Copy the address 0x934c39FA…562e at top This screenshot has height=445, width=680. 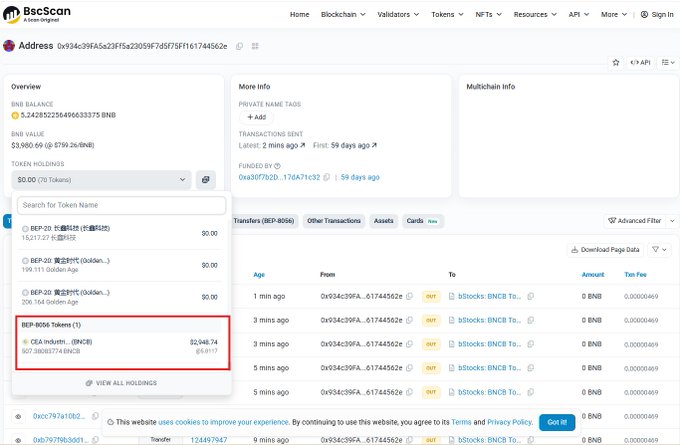pos(239,46)
